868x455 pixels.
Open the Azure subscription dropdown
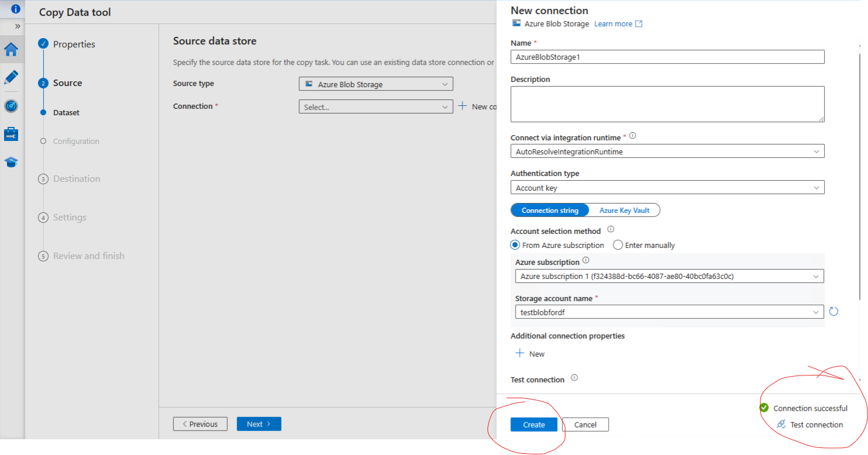click(x=670, y=276)
